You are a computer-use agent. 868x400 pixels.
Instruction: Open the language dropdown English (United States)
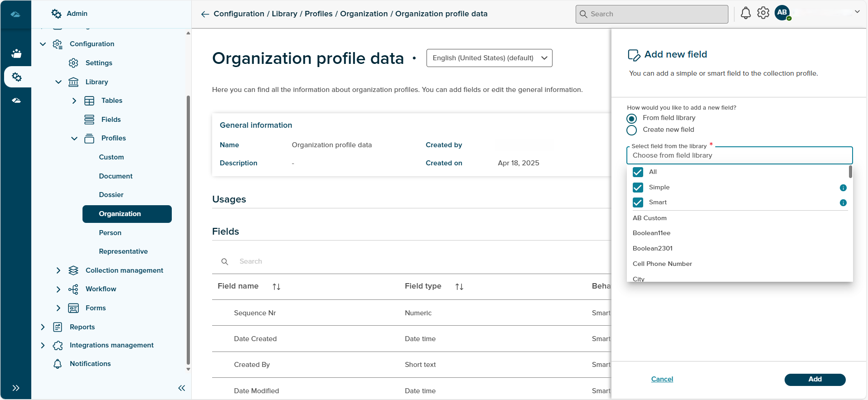point(489,58)
